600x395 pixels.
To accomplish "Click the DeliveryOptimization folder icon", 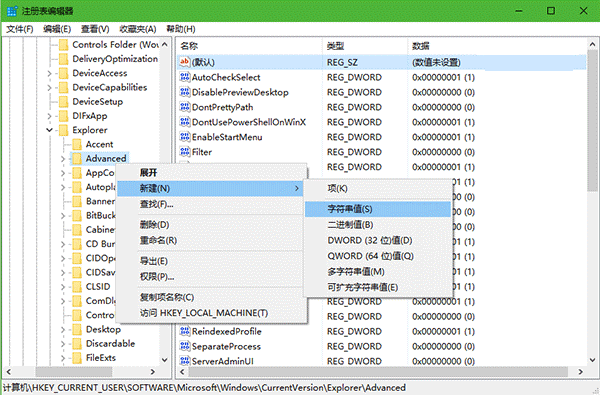I will point(64,59).
